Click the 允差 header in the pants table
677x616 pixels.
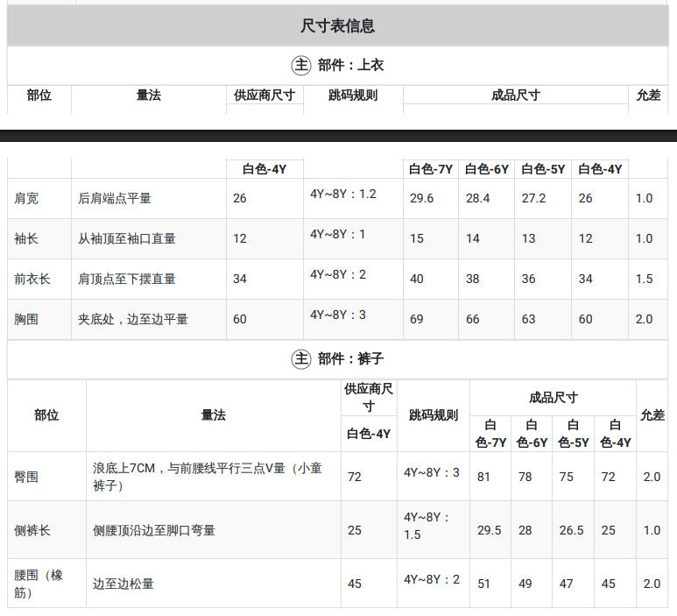tap(652, 415)
